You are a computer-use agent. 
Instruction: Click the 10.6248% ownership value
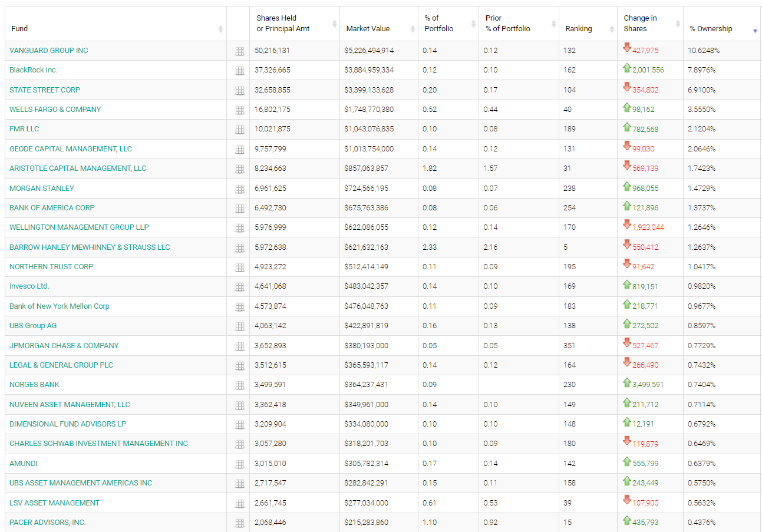click(x=704, y=51)
